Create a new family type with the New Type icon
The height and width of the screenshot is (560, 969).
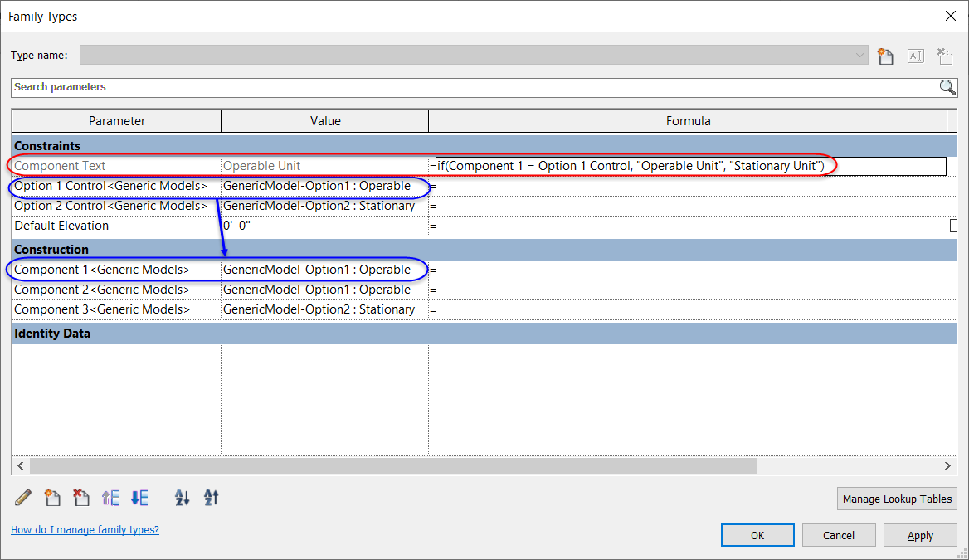tap(884, 56)
